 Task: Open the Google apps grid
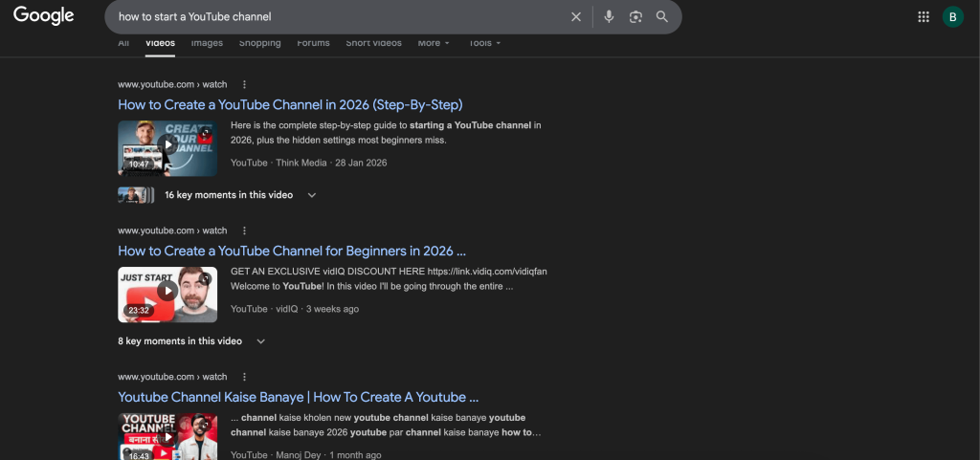[x=924, y=17]
